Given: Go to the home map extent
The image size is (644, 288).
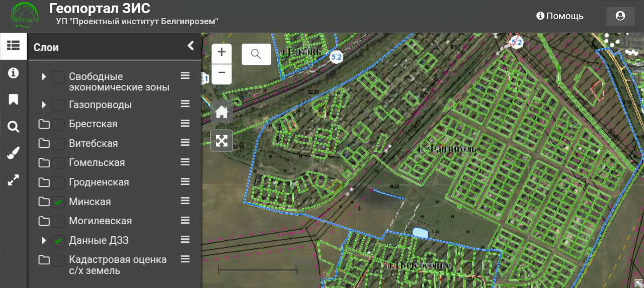Looking at the screenshot, I should [221, 112].
